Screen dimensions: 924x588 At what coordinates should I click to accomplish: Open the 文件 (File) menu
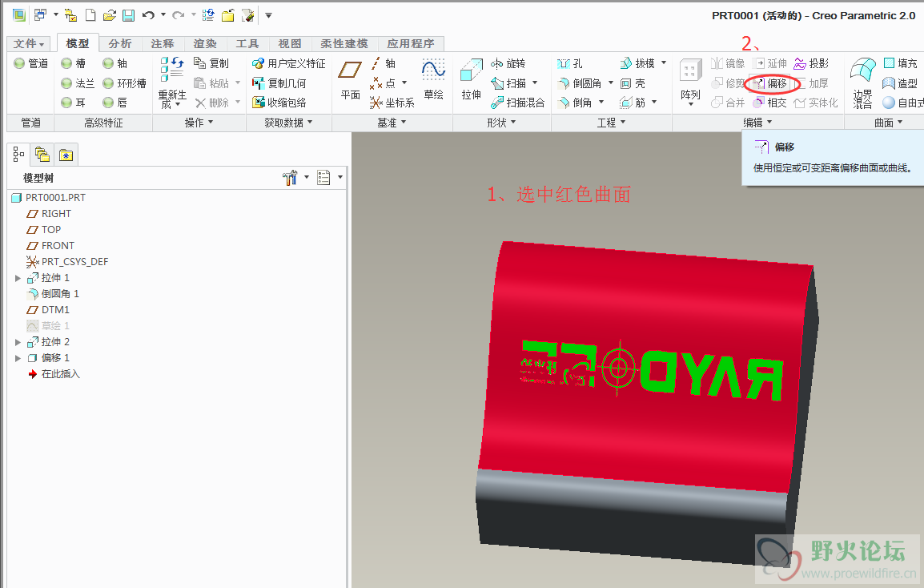pos(28,43)
